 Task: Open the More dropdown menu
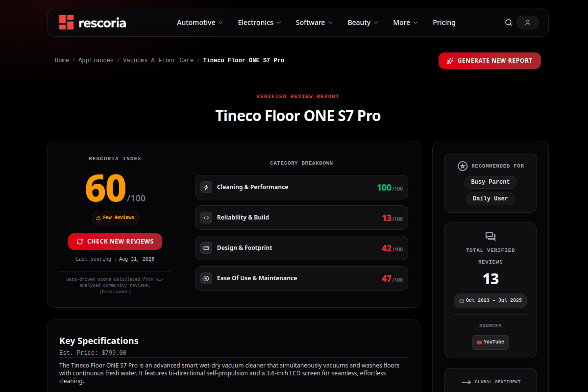pos(406,23)
